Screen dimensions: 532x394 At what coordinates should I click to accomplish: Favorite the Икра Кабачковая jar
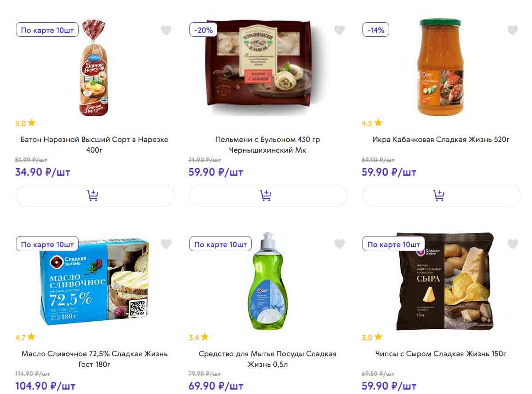tap(512, 30)
